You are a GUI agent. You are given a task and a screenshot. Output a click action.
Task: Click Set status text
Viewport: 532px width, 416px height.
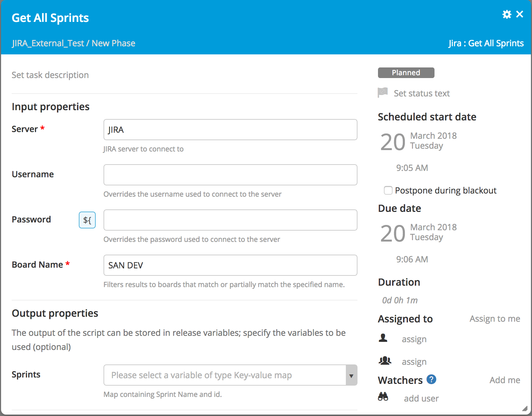pyautogui.click(x=422, y=93)
